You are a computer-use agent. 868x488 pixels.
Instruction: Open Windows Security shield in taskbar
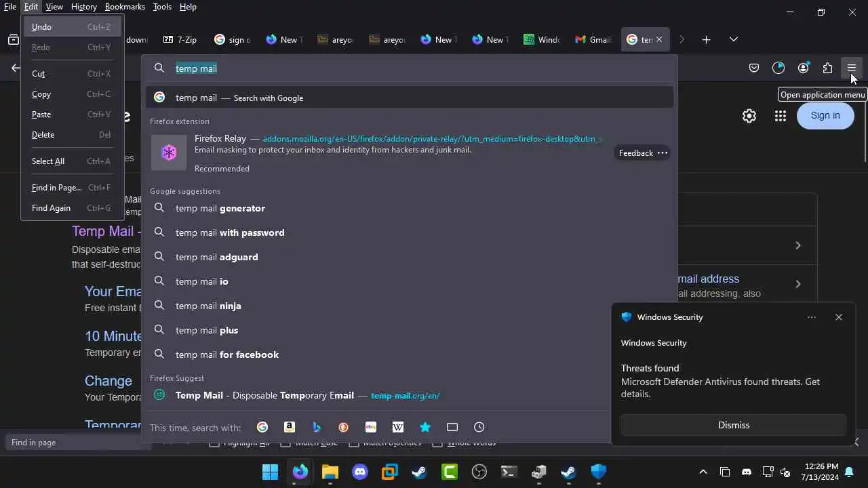[598, 472]
